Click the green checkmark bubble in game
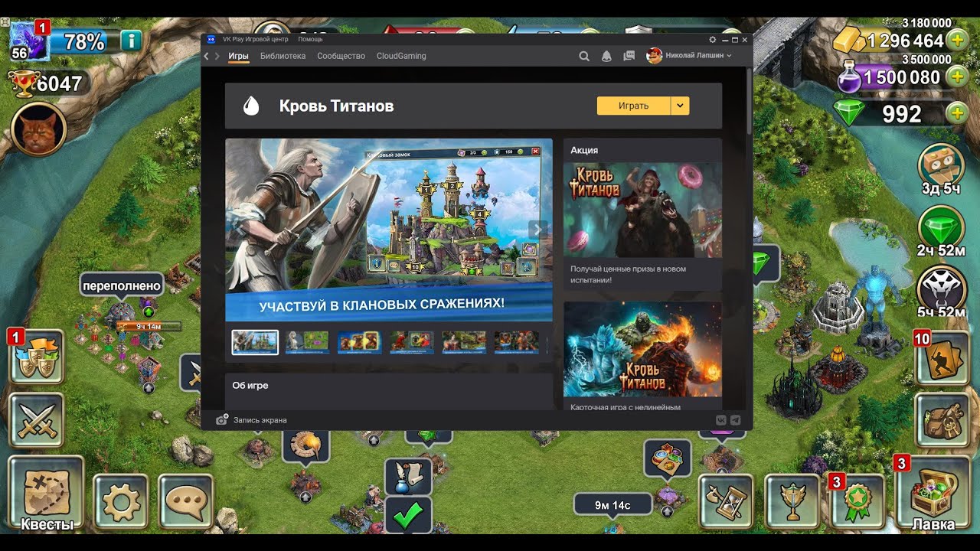The image size is (980, 551). (x=408, y=516)
